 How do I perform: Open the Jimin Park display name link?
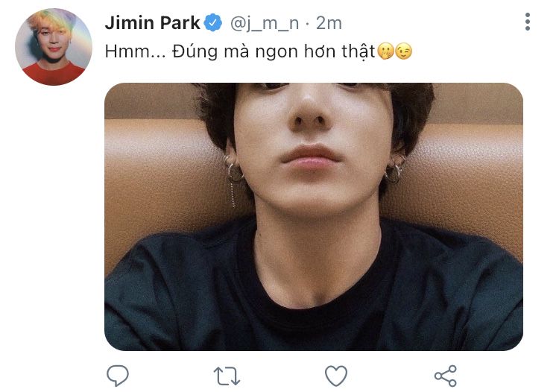152,23
